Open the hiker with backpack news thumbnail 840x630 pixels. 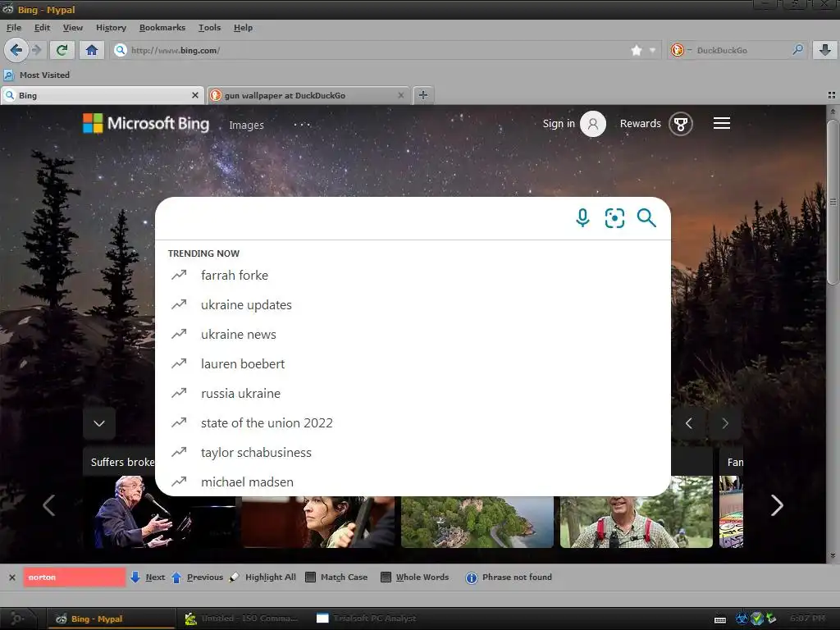click(x=637, y=522)
